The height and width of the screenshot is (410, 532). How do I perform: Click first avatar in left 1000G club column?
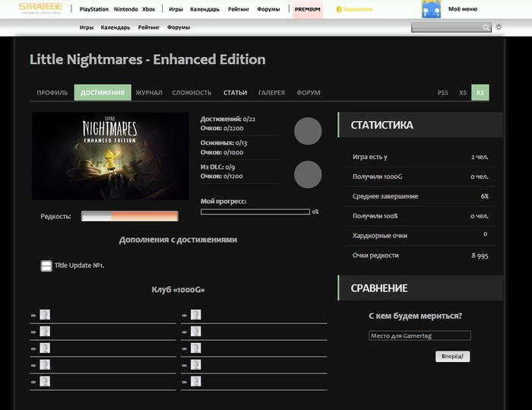coord(45,315)
